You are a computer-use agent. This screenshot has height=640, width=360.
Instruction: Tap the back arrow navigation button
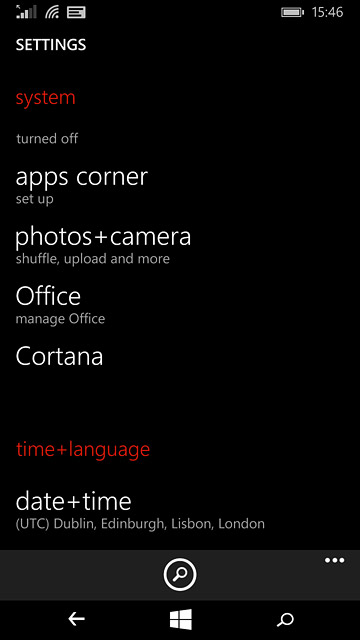(76, 619)
